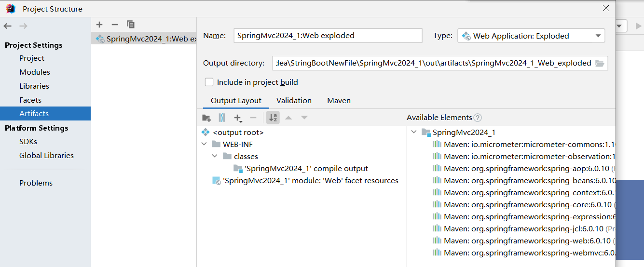Move element up arrow icon
The height and width of the screenshot is (267, 644).
pyautogui.click(x=288, y=118)
